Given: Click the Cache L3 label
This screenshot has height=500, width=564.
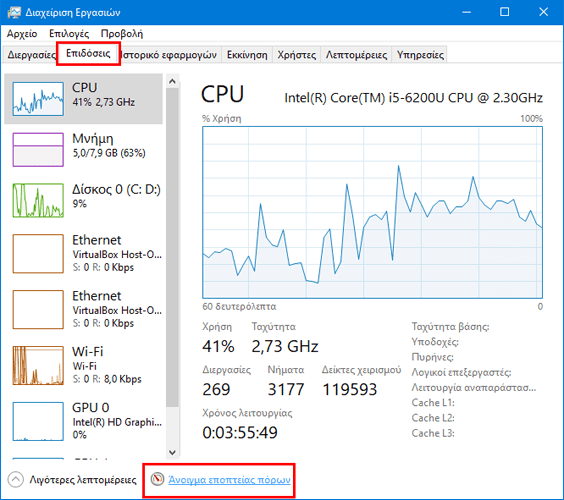Looking at the screenshot, I should tap(433, 433).
